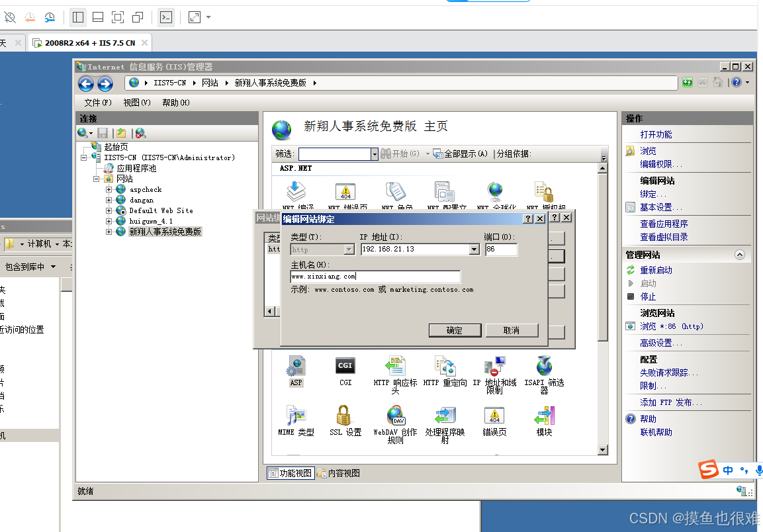Image resolution: width=763 pixels, height=532 pixels.
Task: Open the 类型 http dropdown
Action: tap(349, 249)
